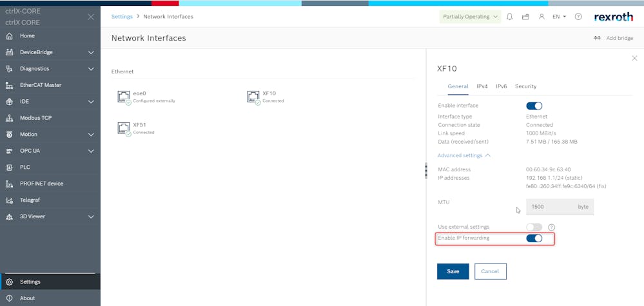
Task: Click the help question mark icon
Action: click(578, 17)
